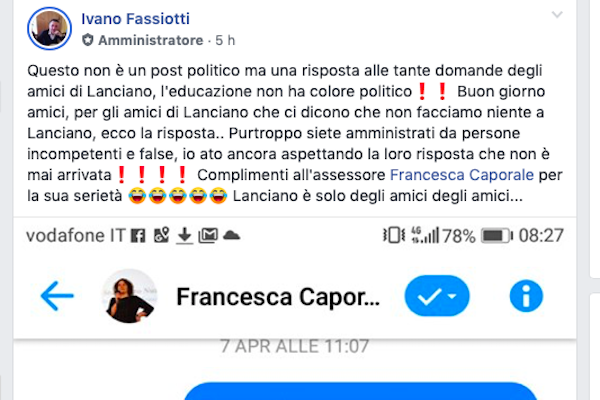Open Ivano Fassiotti's profile picture
This screenshot has width=600, height=400.
[x=49, y=29]
